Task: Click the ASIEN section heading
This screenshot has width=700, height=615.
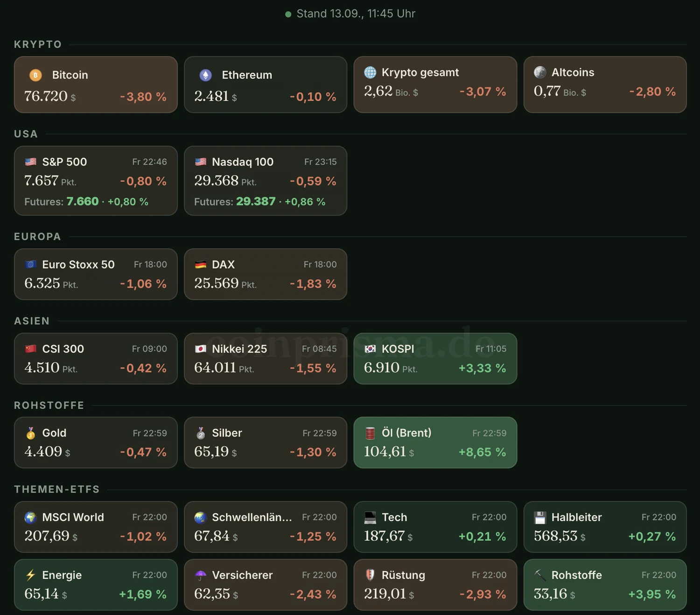Action: pos(32,321)
